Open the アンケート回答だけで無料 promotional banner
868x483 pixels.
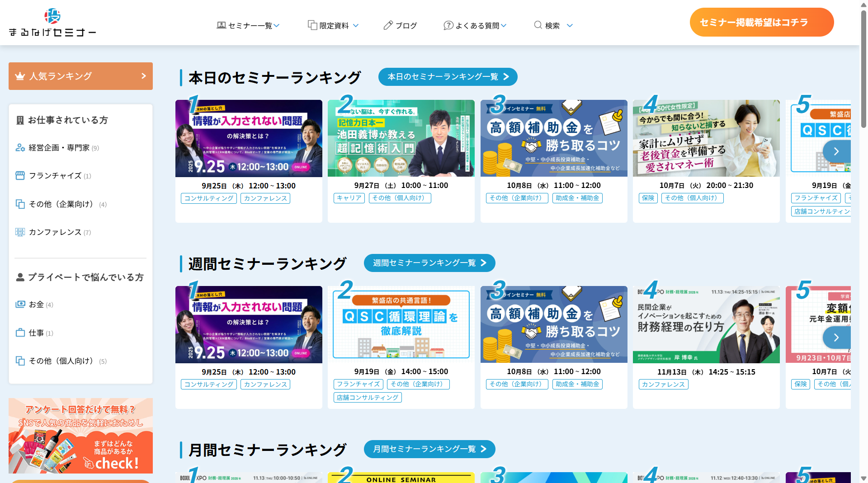click(x=80, y=436)
